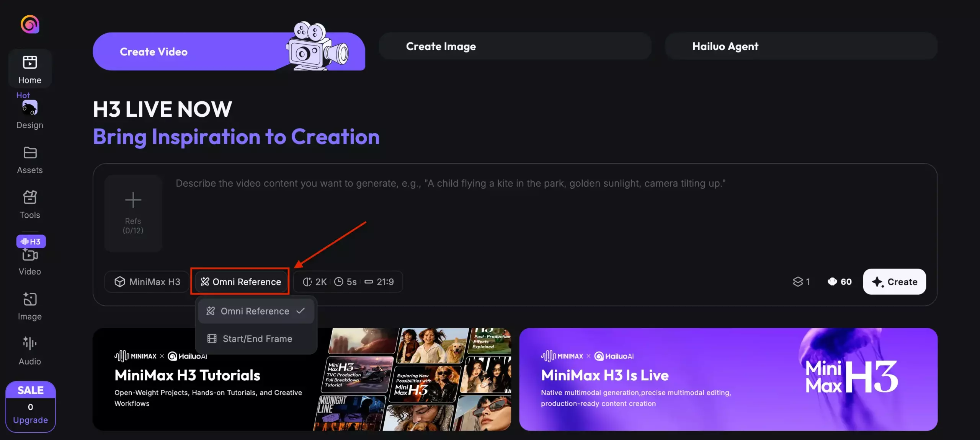Add a reference via the Refs plus box
The width and height of the screenshot is (980, 440).
[x=133, y=213]
